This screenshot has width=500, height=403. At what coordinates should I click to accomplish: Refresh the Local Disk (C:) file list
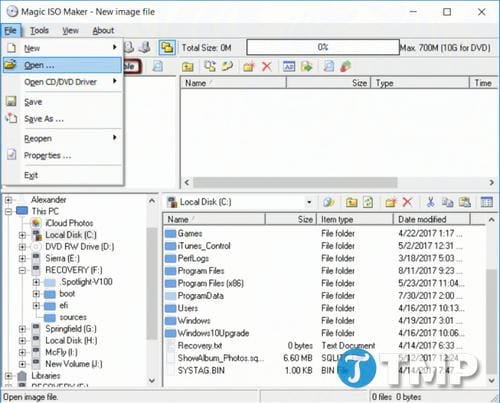[x=368, y=202]
